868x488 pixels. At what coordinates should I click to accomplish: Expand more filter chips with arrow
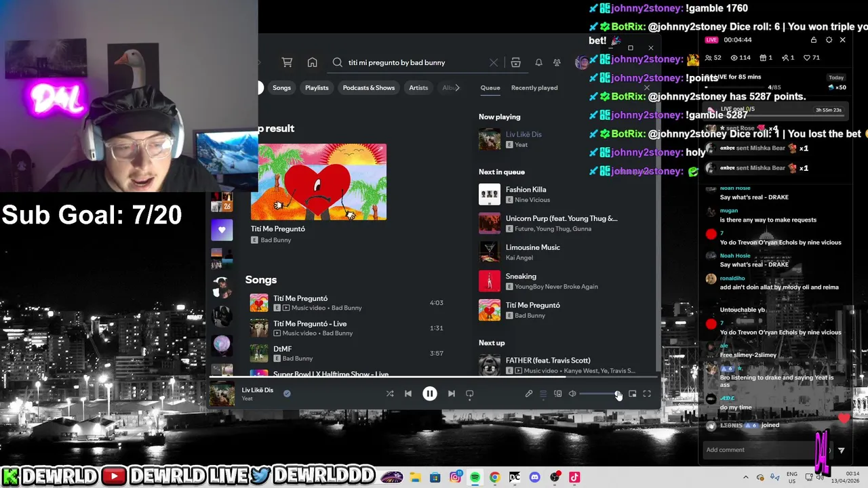pos(457,87)
